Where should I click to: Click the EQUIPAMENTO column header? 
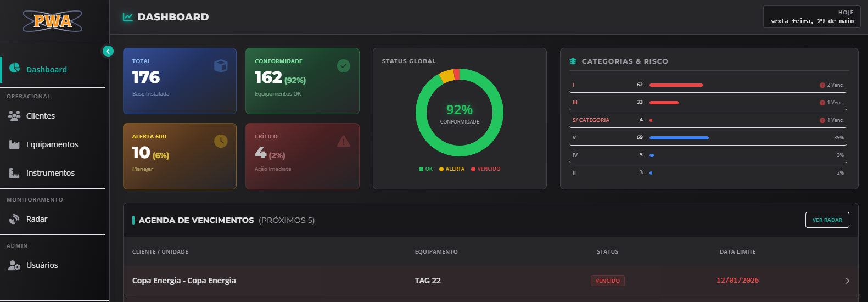(436, 252)
